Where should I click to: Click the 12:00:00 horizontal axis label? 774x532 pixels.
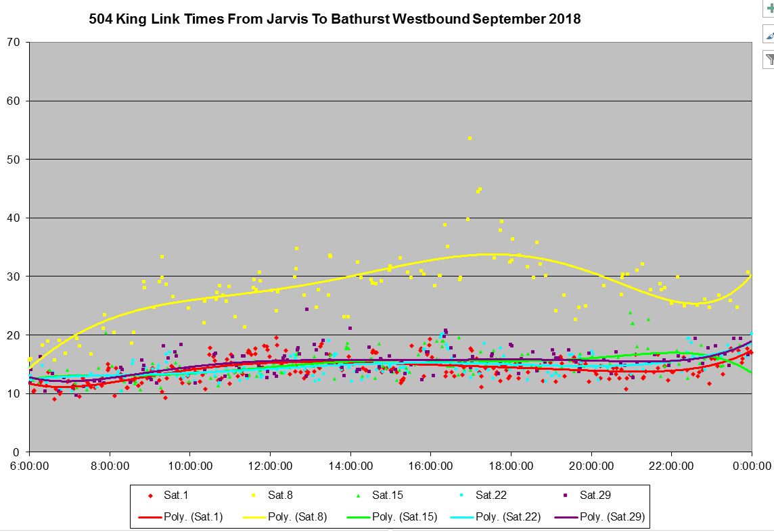(x=270, y=466)
